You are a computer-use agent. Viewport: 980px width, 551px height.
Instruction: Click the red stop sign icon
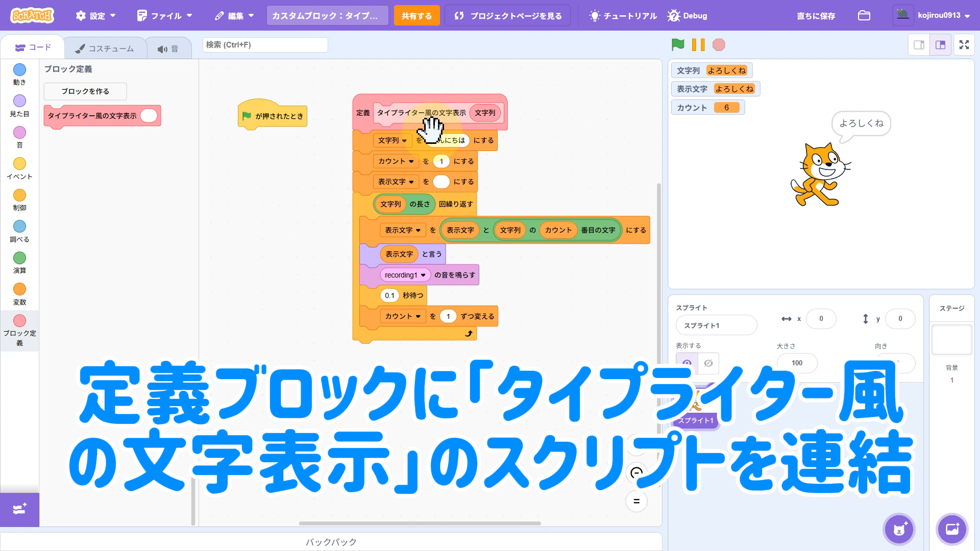(x=719, y=45)
